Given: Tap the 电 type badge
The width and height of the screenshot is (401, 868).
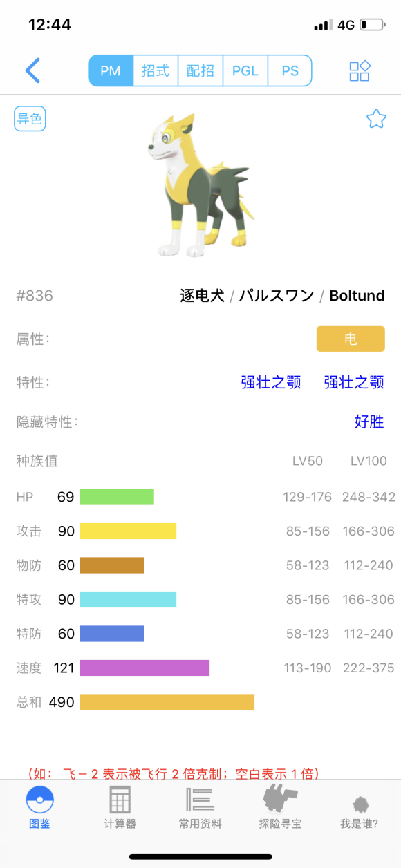Looking at the screenshot, I should pyautogui.click(x=351, y=339).
